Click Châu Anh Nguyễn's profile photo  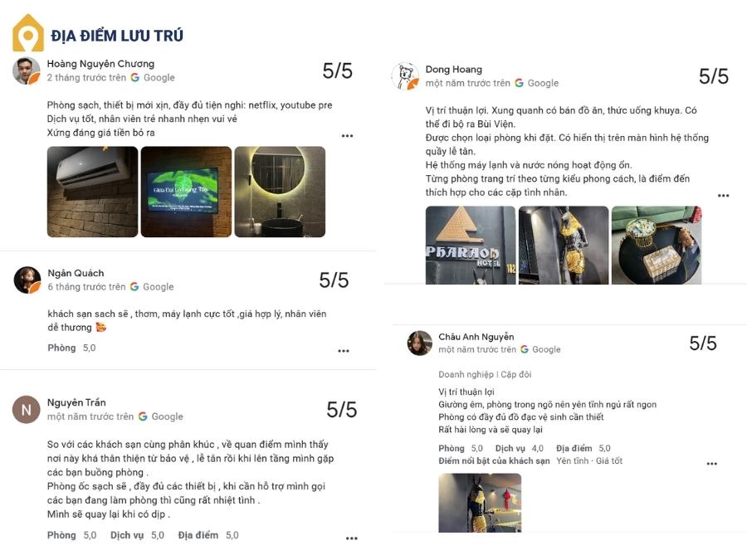click(419, 343)
